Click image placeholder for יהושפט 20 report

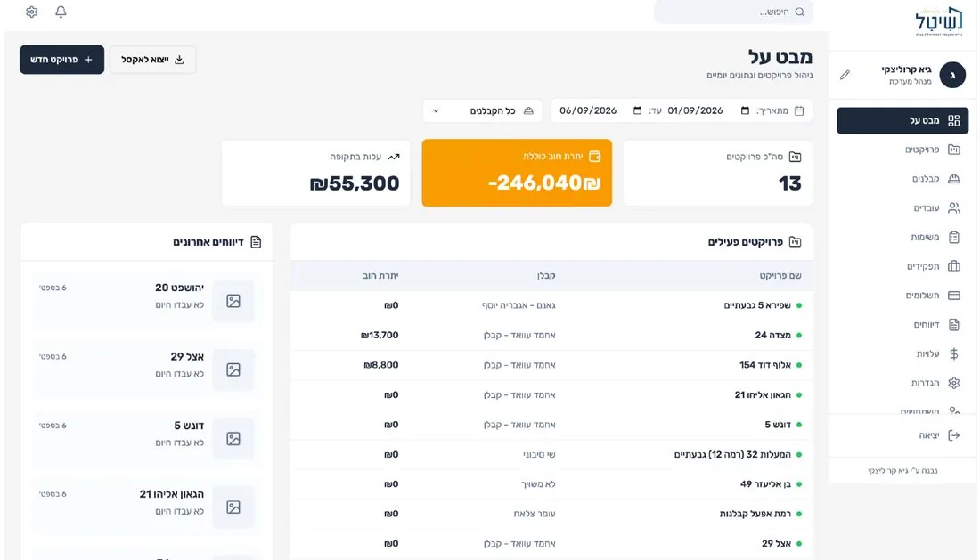point(233,301)
